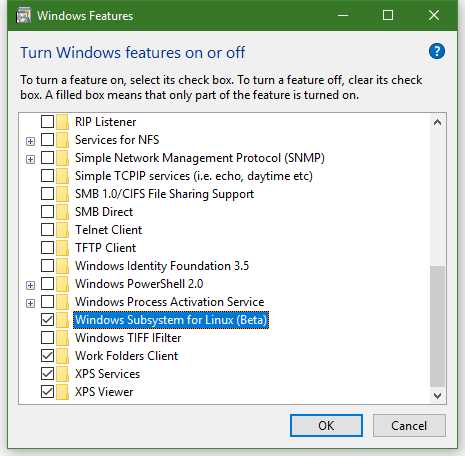The image size is (465, 456).
Task: Tick the SNMP feature checkbox
Action: tap(47, 158)
